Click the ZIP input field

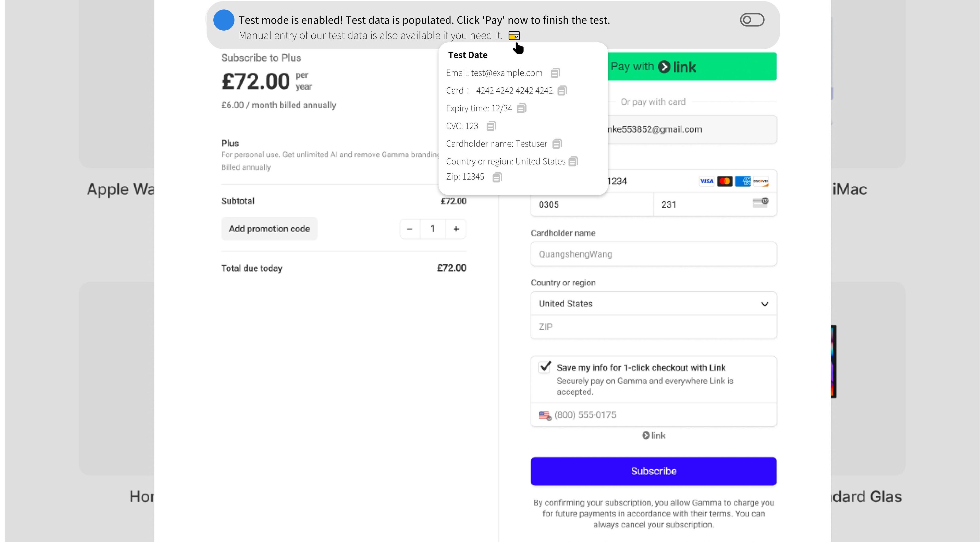tap(653, 327)
